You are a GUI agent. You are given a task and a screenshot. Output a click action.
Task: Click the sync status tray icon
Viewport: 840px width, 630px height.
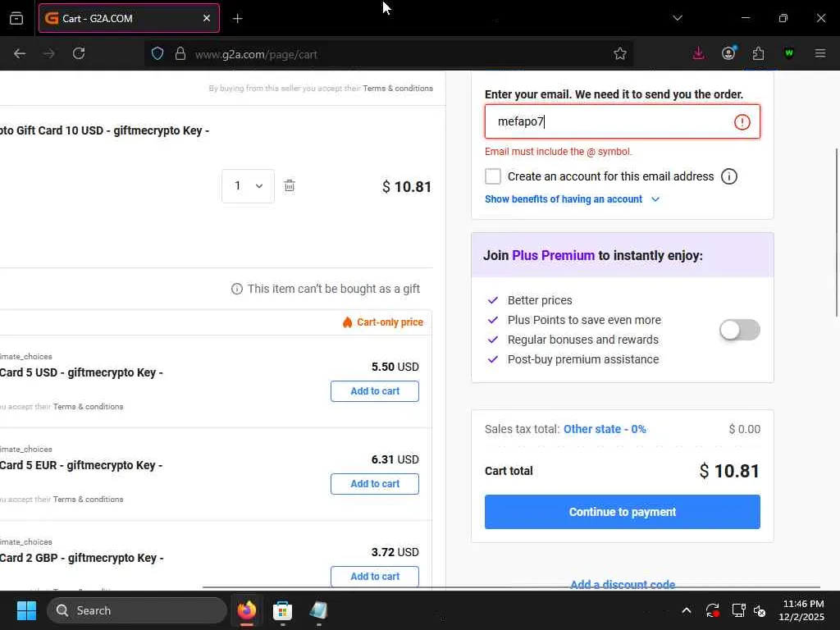point(713,610)
